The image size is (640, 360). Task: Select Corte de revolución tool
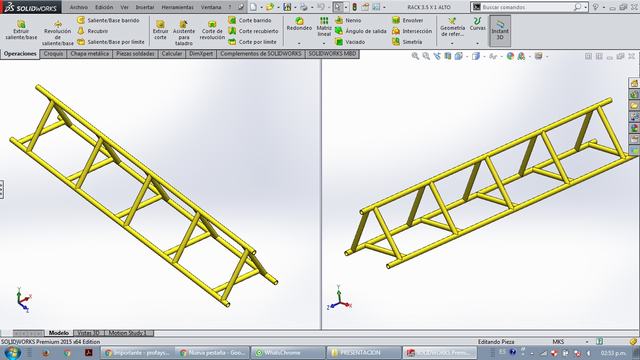tap(212, 30)
